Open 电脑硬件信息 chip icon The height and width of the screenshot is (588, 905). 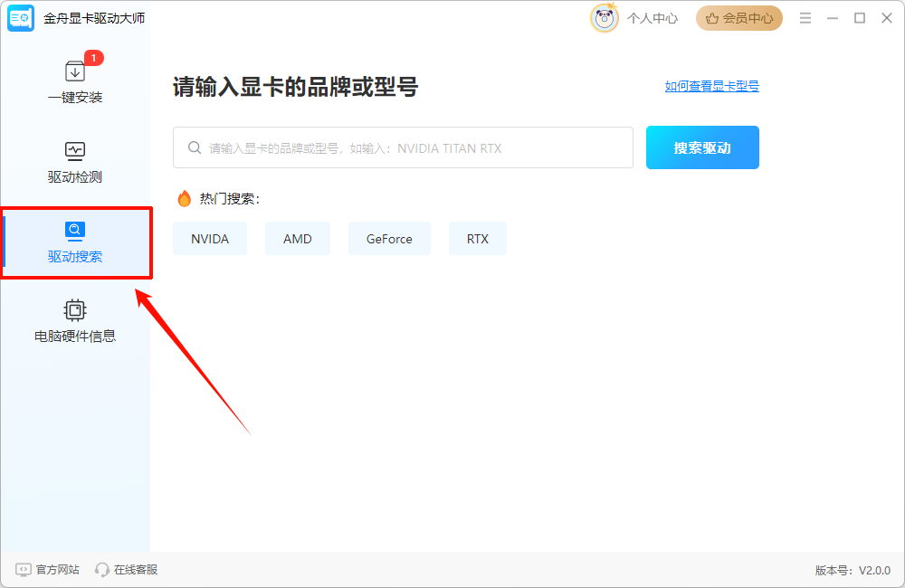click(x=75, y=310)
